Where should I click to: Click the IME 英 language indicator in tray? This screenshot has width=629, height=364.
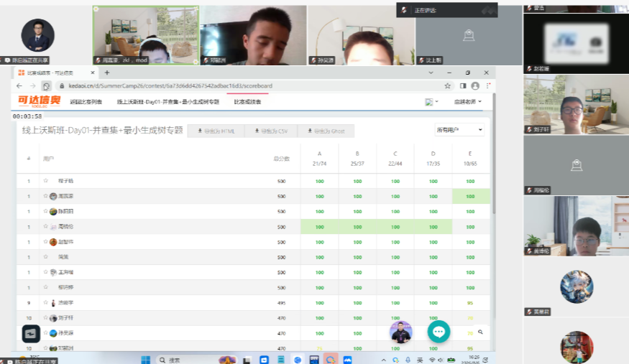[x=420, y=360]
